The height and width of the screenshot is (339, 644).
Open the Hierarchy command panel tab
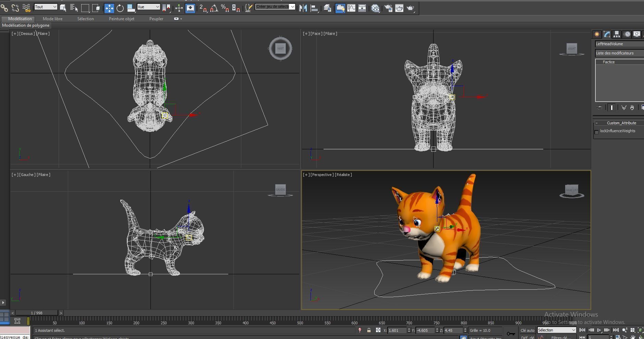pyautogui.click(x=617, y=34)
